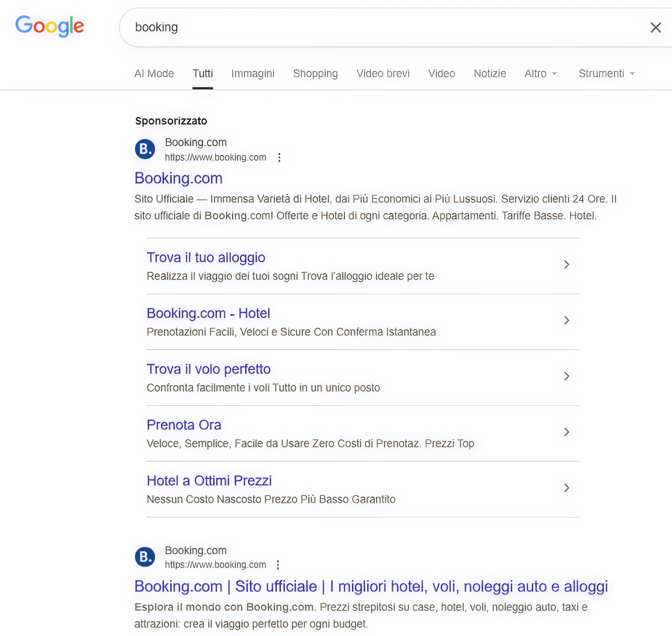The height and width of the screenshot is (636, 672).
Task: Go to the Notizie tab
Action: (490, 74)
